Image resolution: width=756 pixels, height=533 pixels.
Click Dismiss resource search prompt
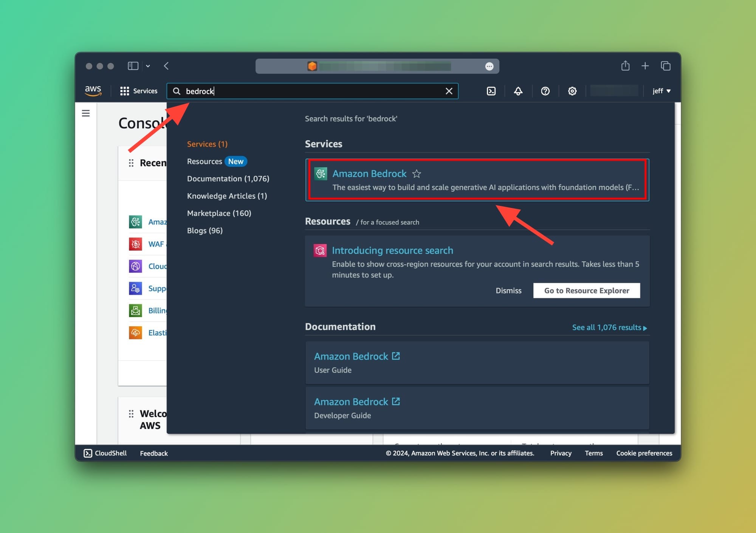(x=509, y=290)
